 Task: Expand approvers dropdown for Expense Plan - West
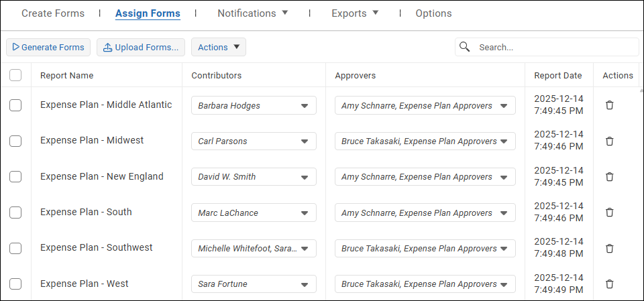pyautogui.click(x=504, y=284)
